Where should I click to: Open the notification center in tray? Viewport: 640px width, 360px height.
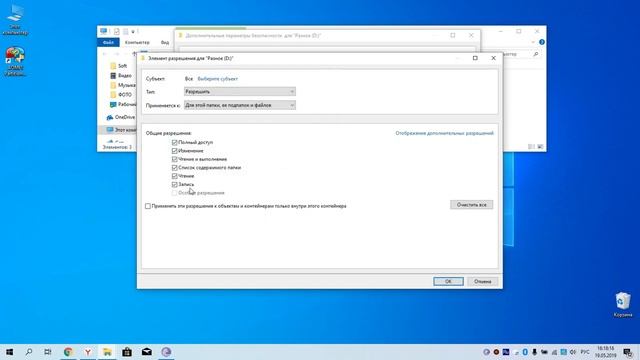(628, 352)
